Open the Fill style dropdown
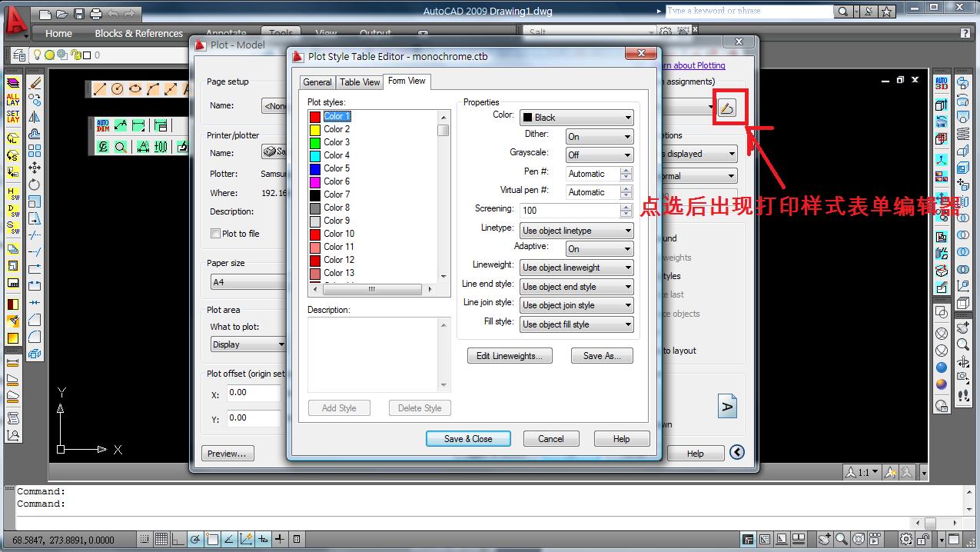The image size is (980, 552). [576, 324]
